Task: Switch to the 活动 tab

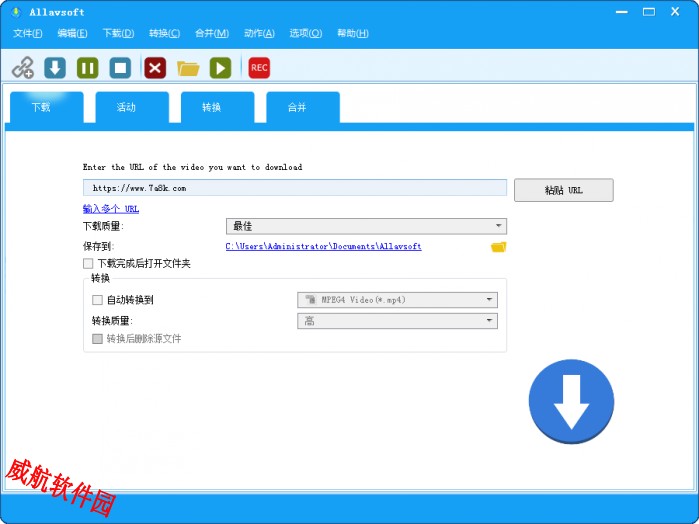Action: [x=132, y=107]
